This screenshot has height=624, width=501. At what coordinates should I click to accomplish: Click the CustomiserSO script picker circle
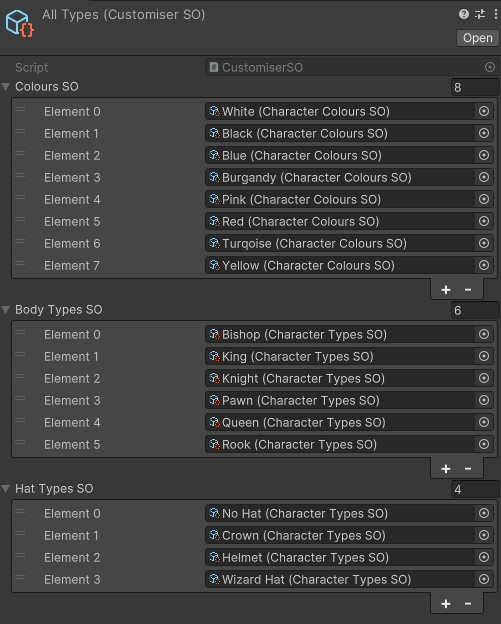[490, 67]
